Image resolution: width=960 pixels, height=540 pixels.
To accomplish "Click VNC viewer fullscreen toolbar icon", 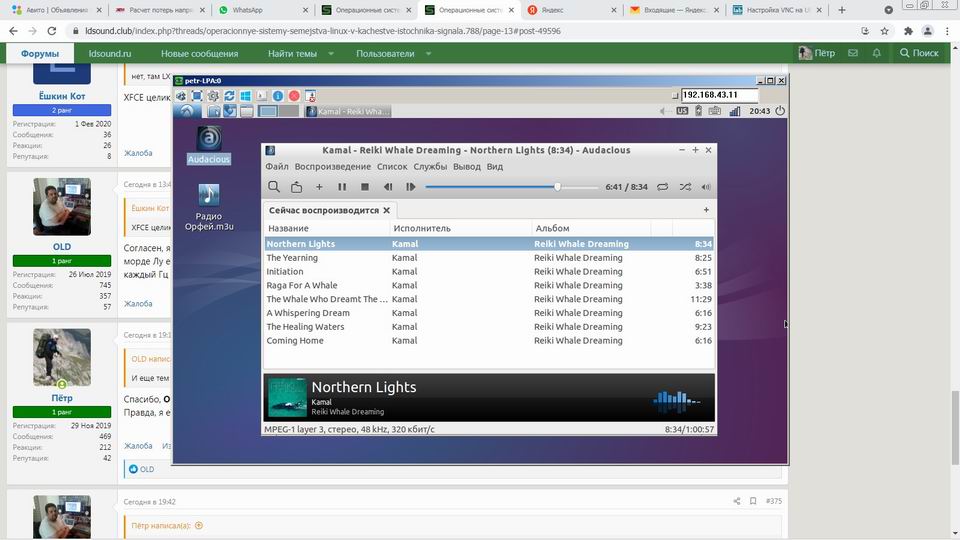I will [x=197, y=96].
